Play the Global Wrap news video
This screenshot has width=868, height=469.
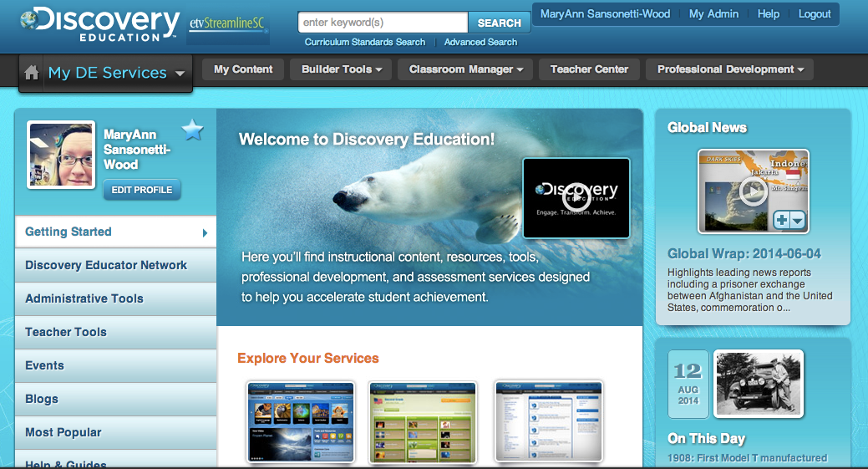point(753,191)
